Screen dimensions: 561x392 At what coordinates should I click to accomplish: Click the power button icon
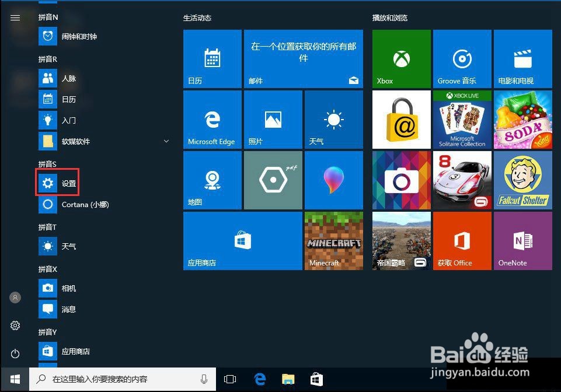point(15,353)
